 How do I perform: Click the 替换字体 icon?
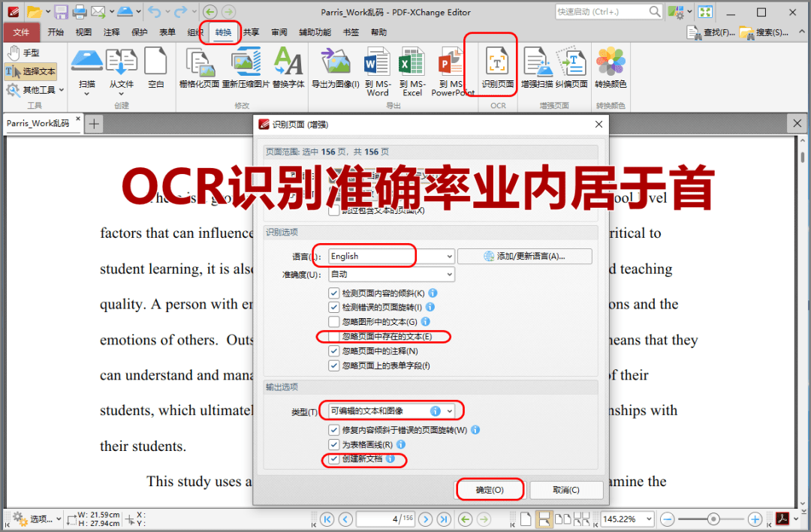[289, 68]
